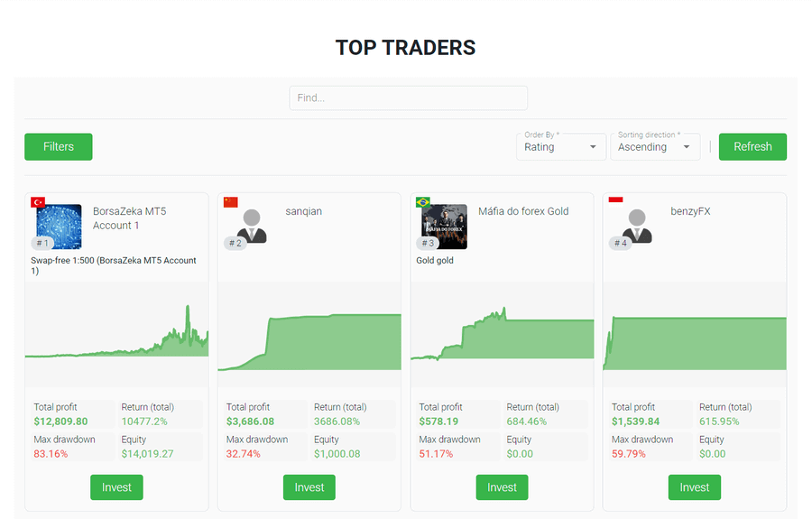Click the #2 rank badge
This screenshot has height=519, width=812.
[x=235, y=243]
